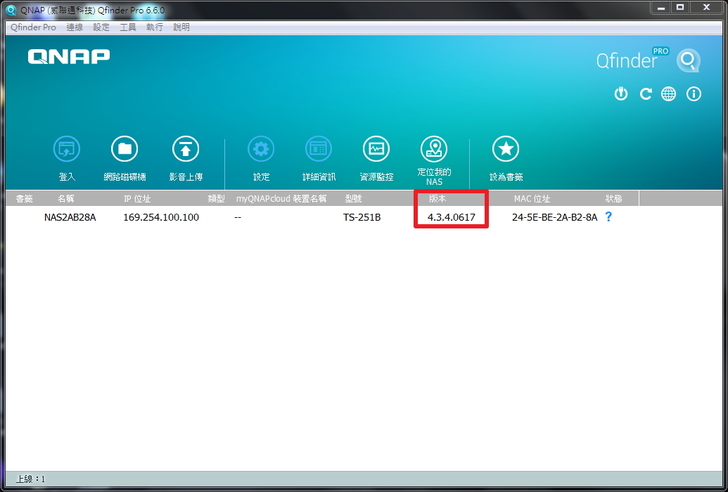Open the 連線 menu

click(74, 27)
